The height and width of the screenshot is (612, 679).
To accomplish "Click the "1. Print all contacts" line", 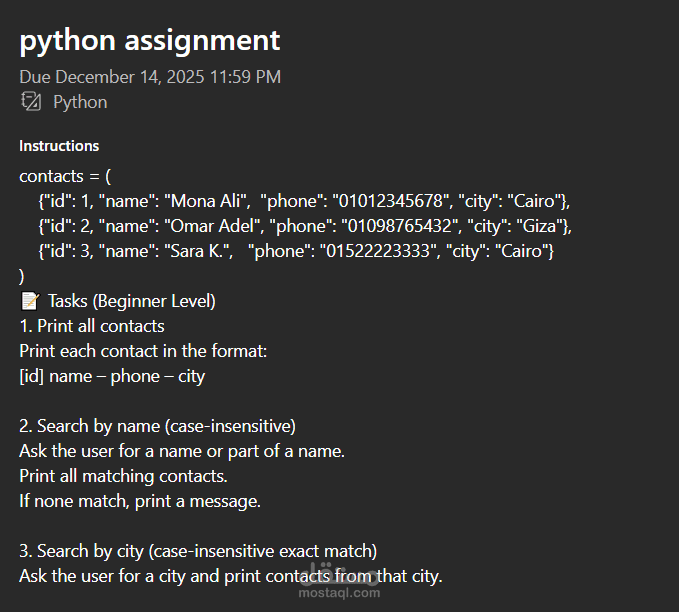I will point(92,326).
